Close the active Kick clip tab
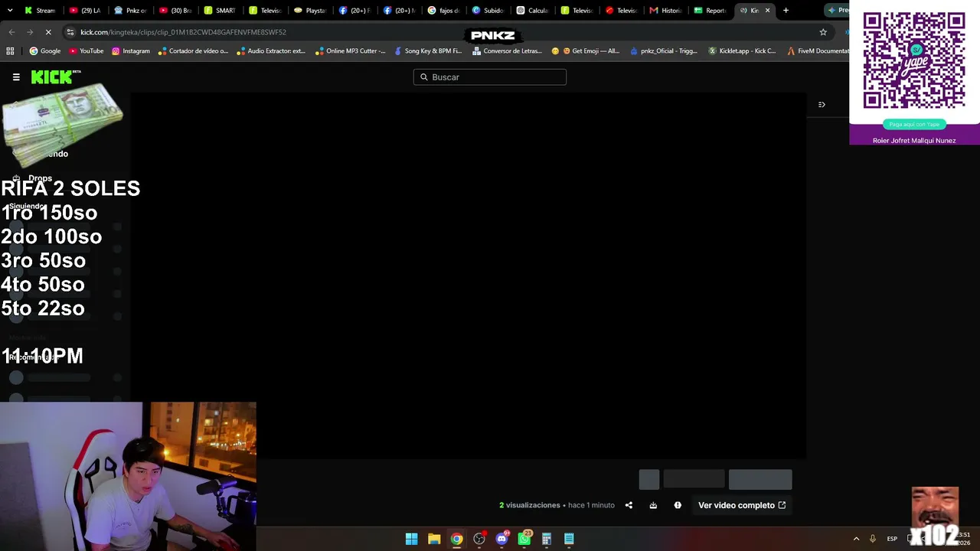The height and width of the screenshot is (551, 980). (767, 11)
